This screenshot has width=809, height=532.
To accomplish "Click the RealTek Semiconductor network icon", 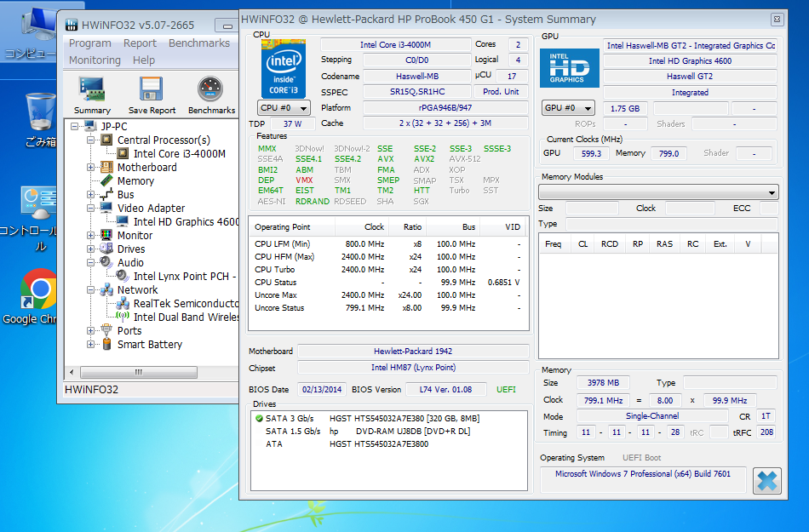I will 123,303.
